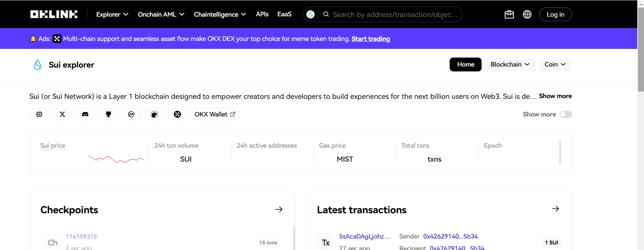Image resolution: width=644 pixels, height=250 pixels.
Task: Click the 24h txn volume label
Action: (176, 146)
